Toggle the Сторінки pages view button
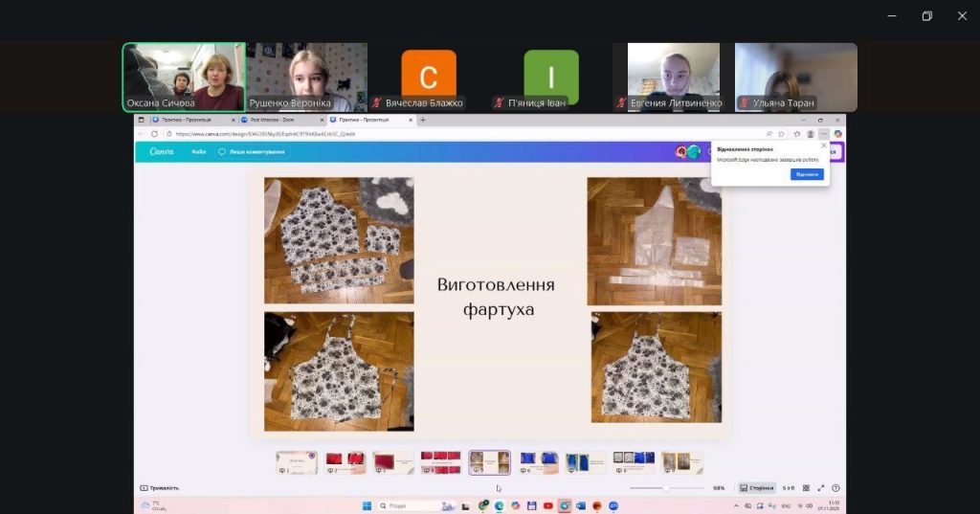 point(756,487)
